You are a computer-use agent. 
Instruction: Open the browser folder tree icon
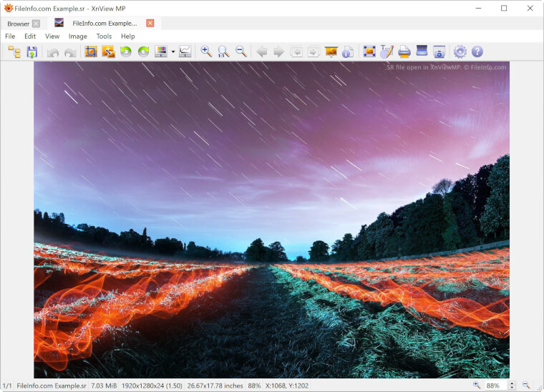click(14, 52)
